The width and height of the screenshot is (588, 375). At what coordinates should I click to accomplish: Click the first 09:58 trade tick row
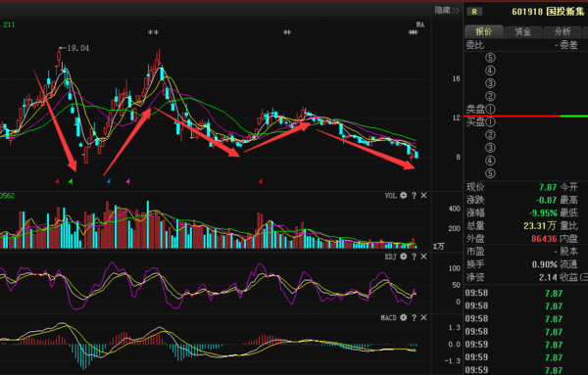point(526,293)
